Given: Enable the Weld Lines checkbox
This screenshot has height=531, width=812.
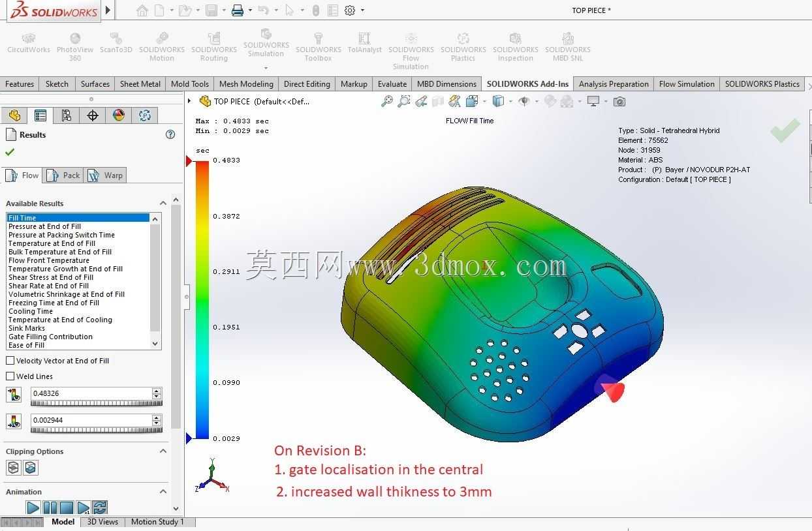Looking at the screenshot, I should pyautogui.click(x=10, y=376).
